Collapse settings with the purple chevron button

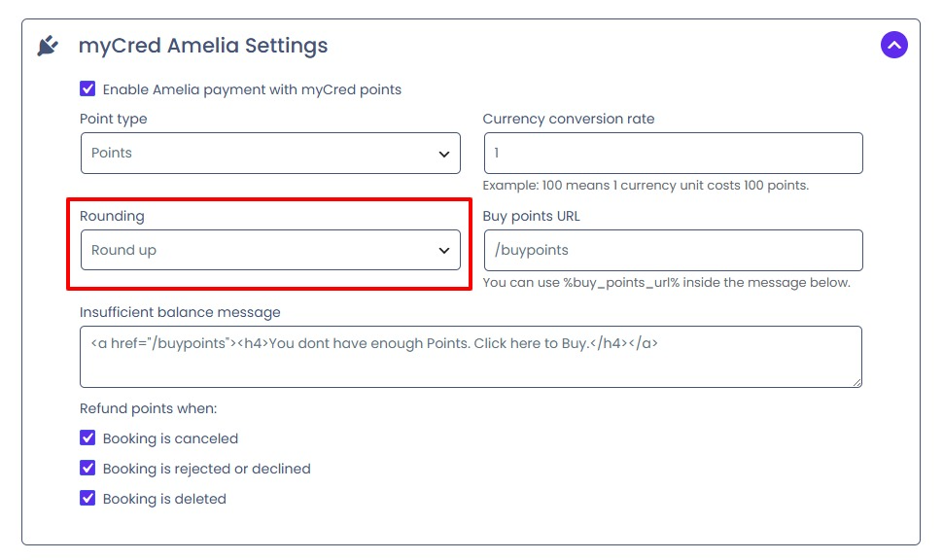tap(894, 45)
